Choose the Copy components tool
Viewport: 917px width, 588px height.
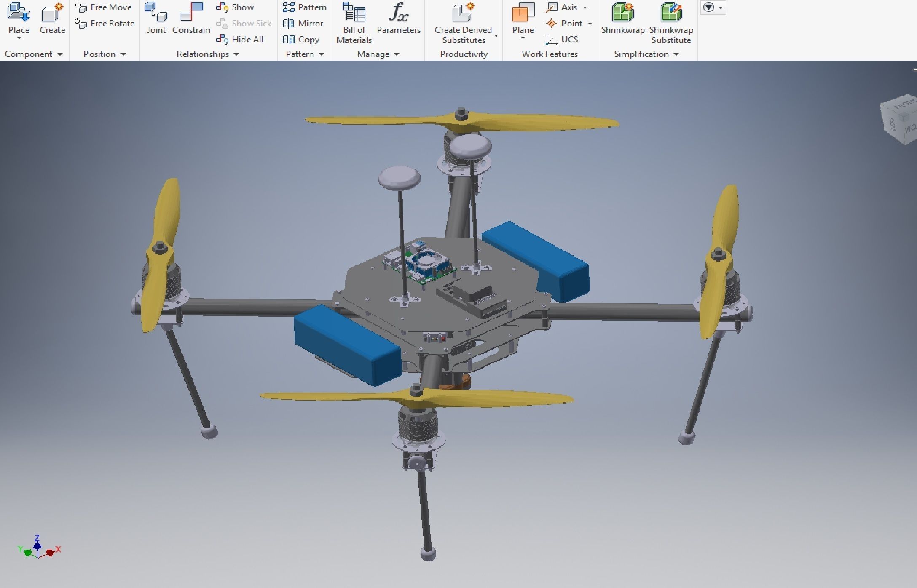click(301, 39)
